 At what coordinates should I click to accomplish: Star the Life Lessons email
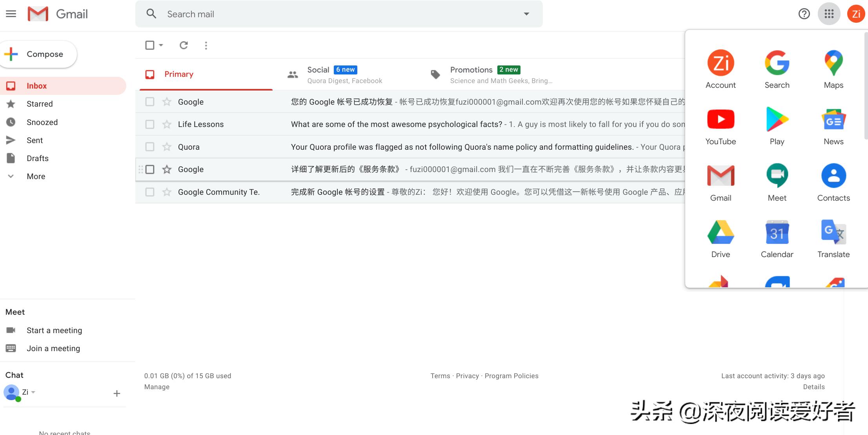point(167,124)
